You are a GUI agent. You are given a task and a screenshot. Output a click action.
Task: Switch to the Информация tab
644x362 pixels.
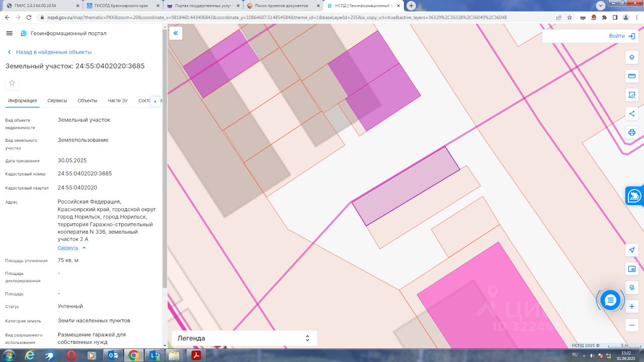coord(23,101)
